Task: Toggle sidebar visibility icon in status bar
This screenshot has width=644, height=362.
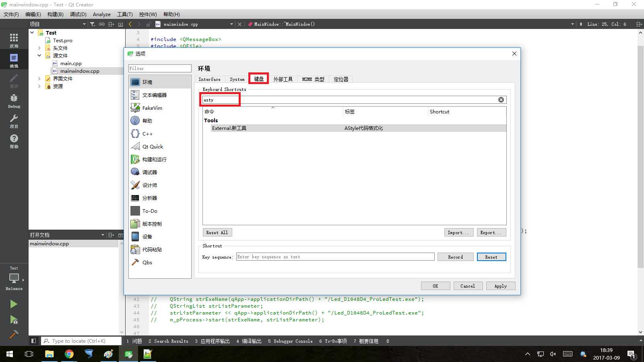Action: pos(34,341)
